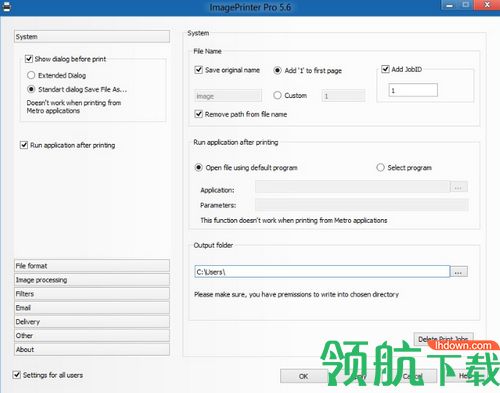Image resolution: width=500 pixels, height=393 pixels.
Task: Click the JobID number input field
Action: (413, 90)
